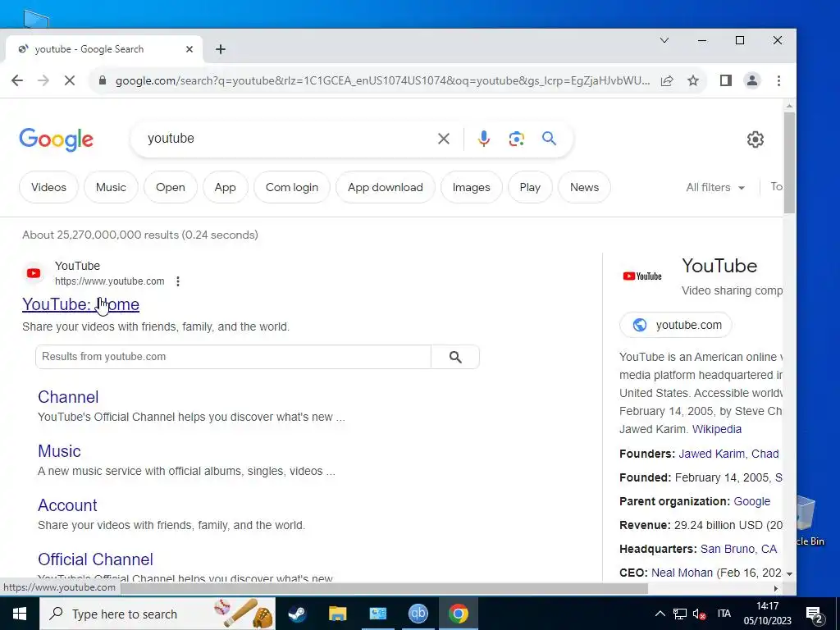Open File Explorer from taskbar
This screenshot has height=630, width=840.
337,614
